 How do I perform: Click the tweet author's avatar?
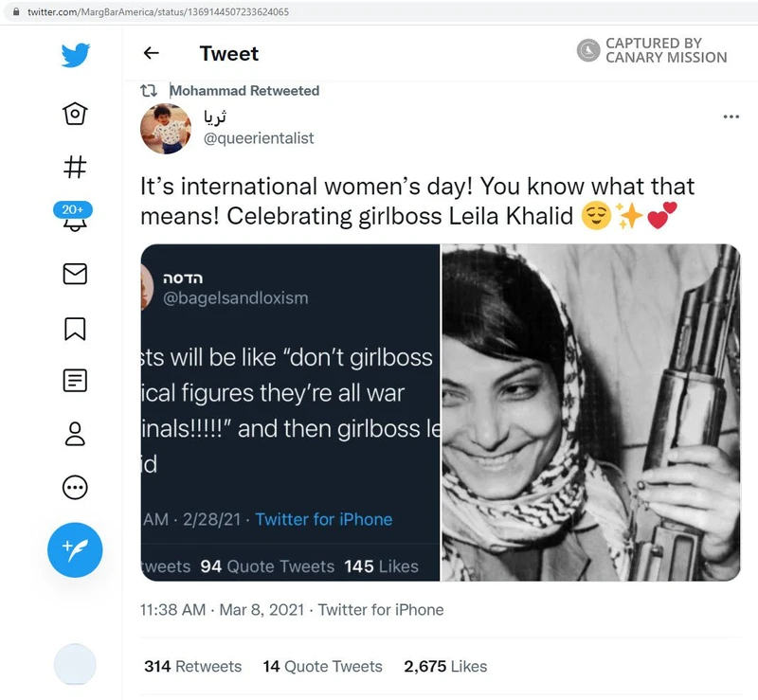tap(166, 128)
